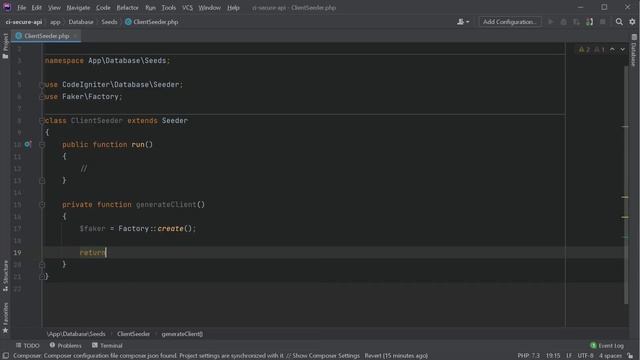
Task: Collapse the generateClient() function fold marker
Action: [42, 204]
